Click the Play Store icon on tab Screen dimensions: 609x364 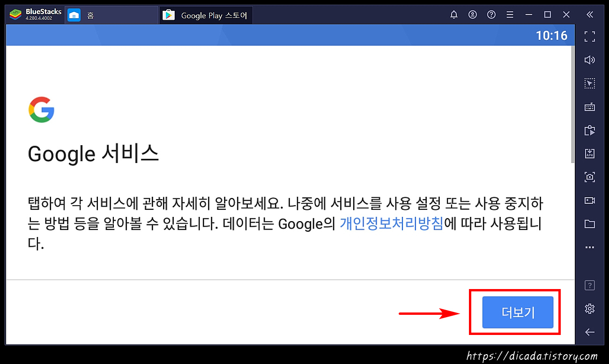click(168, 15)
